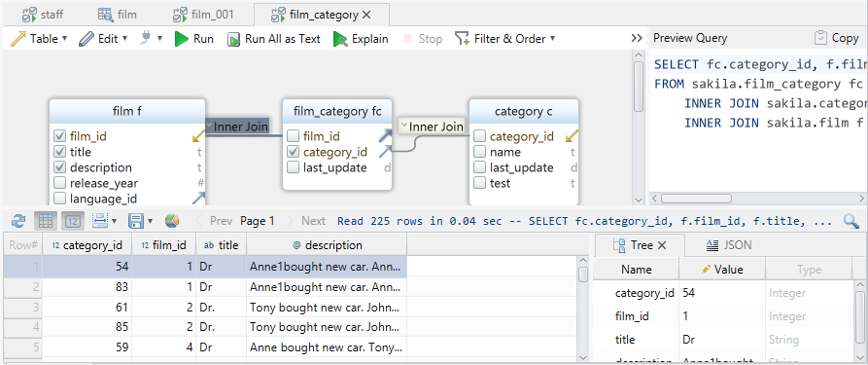This screenshot has height=365, width=868.
Task: Check name in category c table
Action: (x=480, y=152)
